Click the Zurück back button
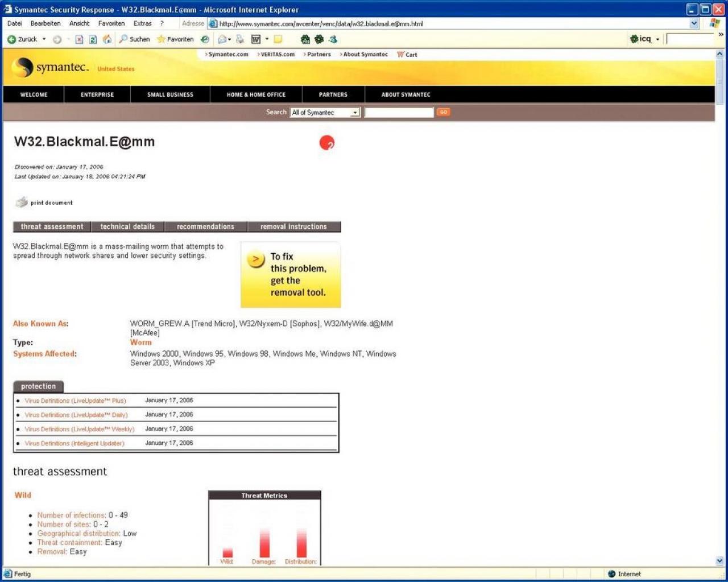The image size is (728, 582). [22, 39]
